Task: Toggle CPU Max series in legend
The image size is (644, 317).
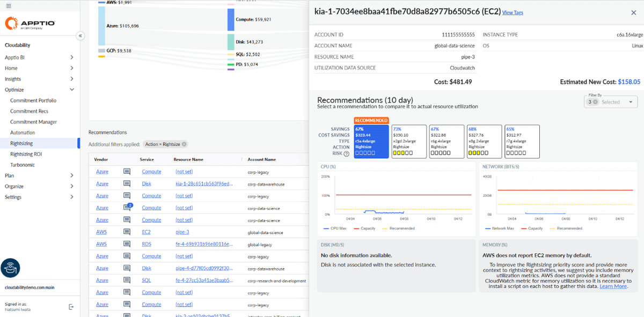Action: point(335,228)
